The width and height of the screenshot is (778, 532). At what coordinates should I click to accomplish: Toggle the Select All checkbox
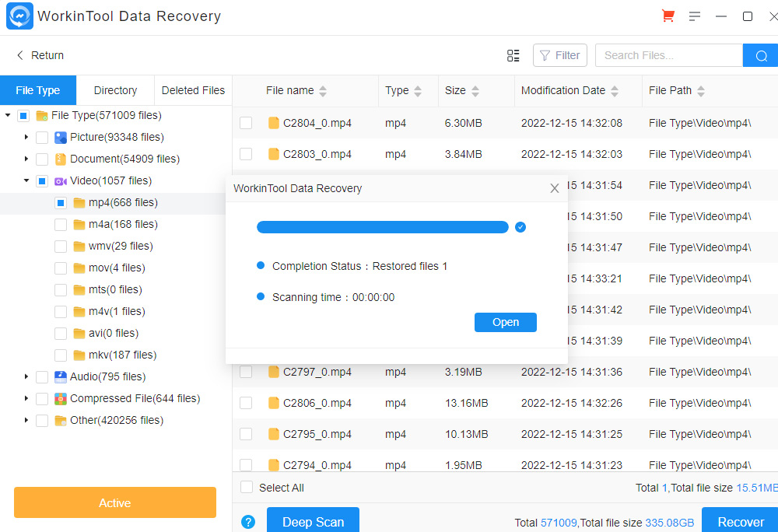(x=247, y=488)
